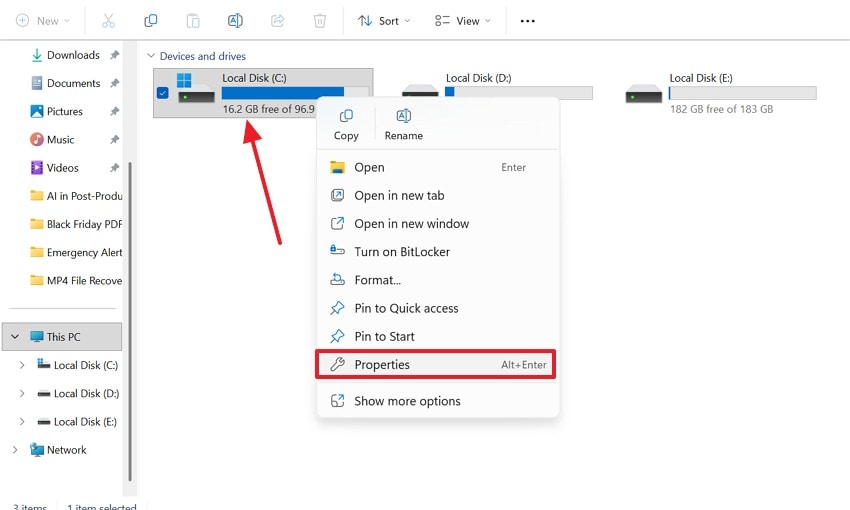The image size is (850, 510).
Task: Open the See more three-dots menu
Action: coord(527,21)
